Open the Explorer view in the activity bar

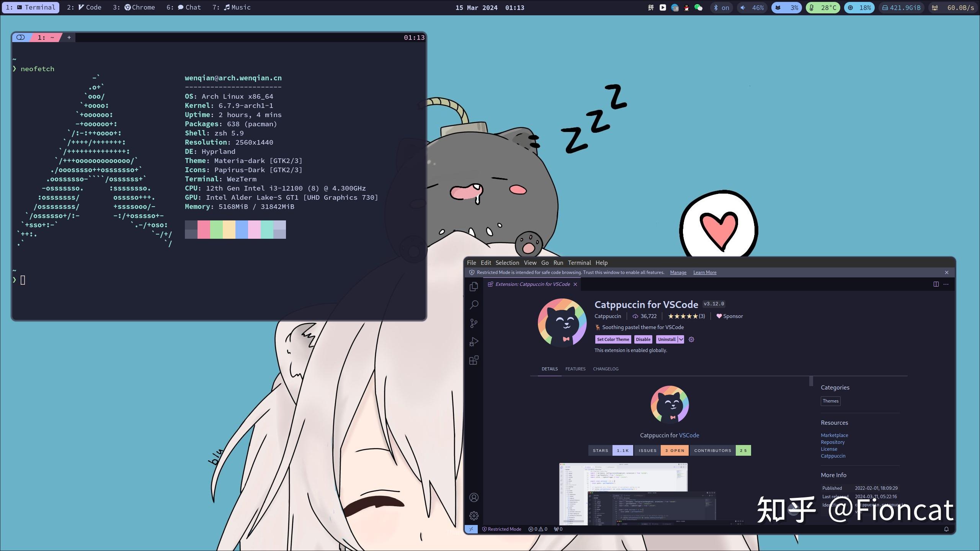point(474,286)
